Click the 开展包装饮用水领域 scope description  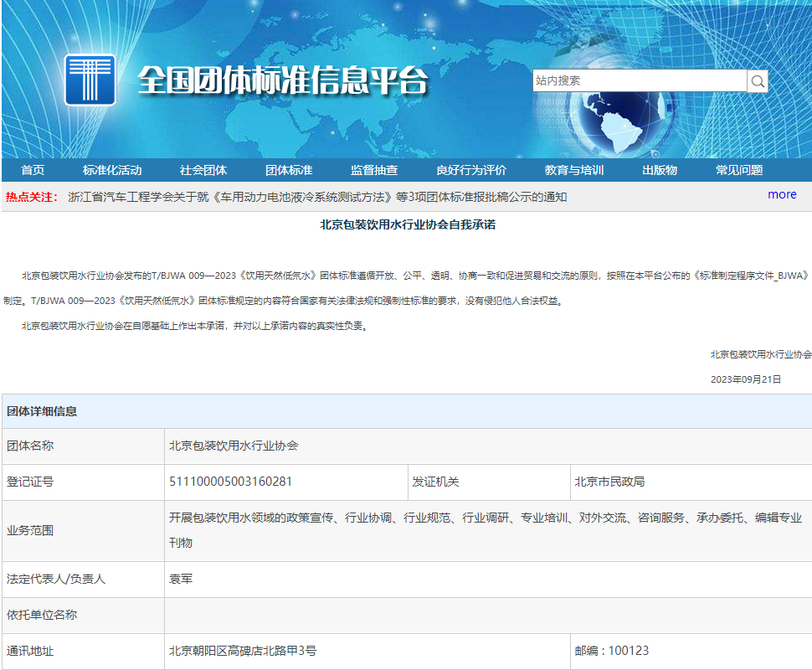486,530
